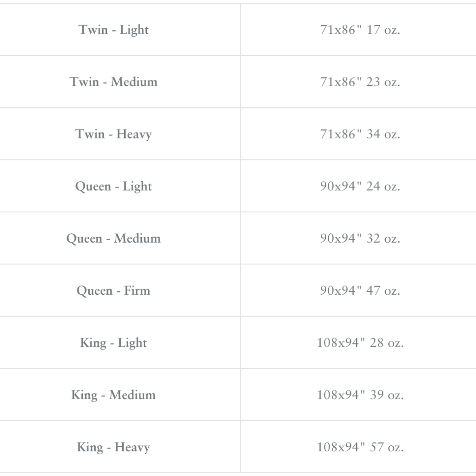
Task: Select the 'Queen - Light' row label
Action: (113, 186)
